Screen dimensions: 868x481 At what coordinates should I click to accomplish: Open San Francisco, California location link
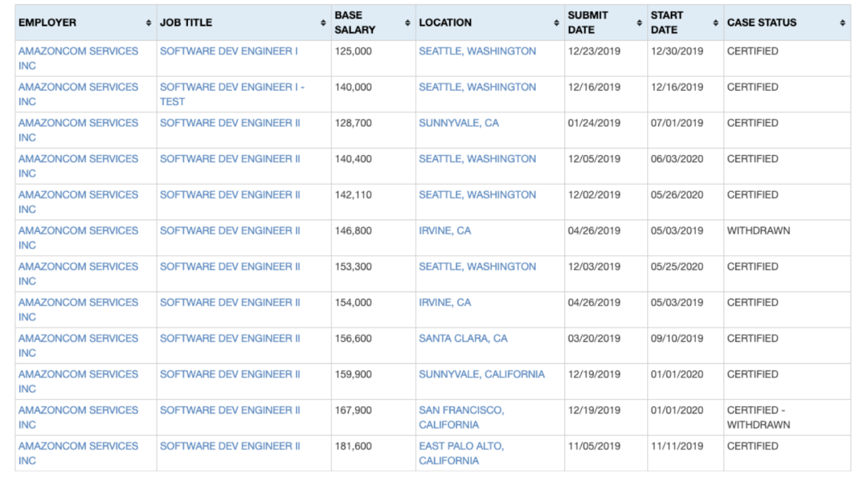pos(461,418)
